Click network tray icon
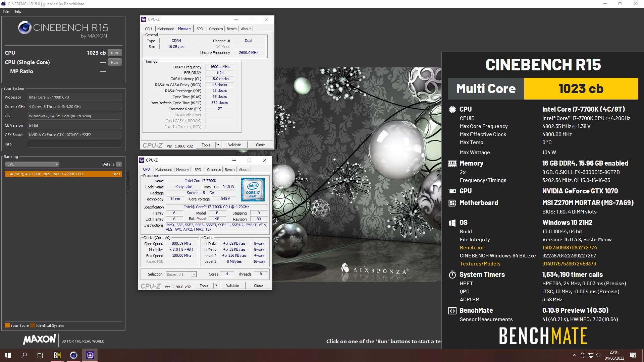Viewport: 644px width, 362px height. coord(590,355)
